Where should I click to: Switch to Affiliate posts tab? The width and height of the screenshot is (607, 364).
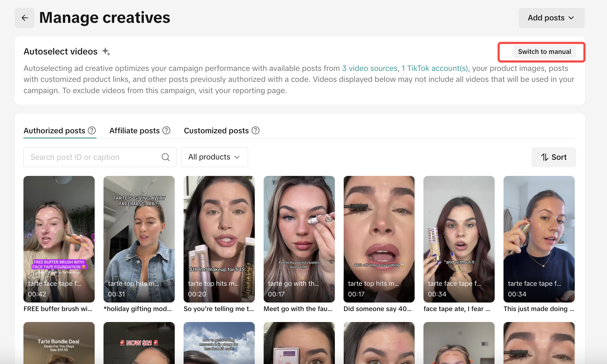134,131
